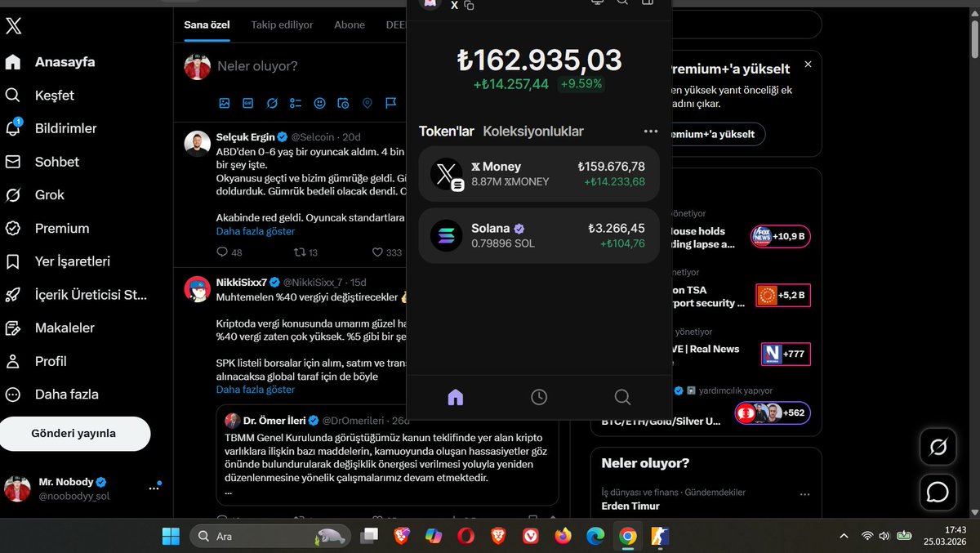Select the home icon in the wallet footer
This screenshot has width=980, height=553.
pos(455,396)
